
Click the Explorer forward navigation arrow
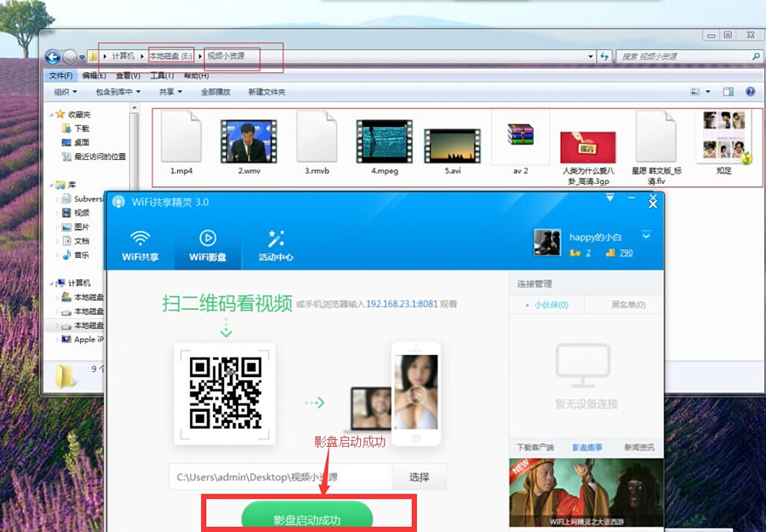pyautogui.click(x=70, y=57)
